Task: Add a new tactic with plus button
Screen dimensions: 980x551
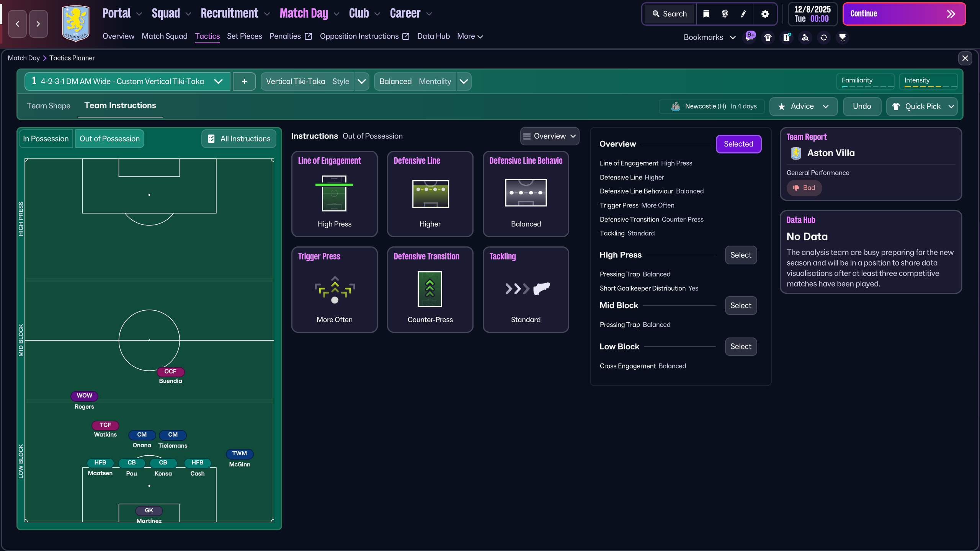Action: [x=244, y=82]
